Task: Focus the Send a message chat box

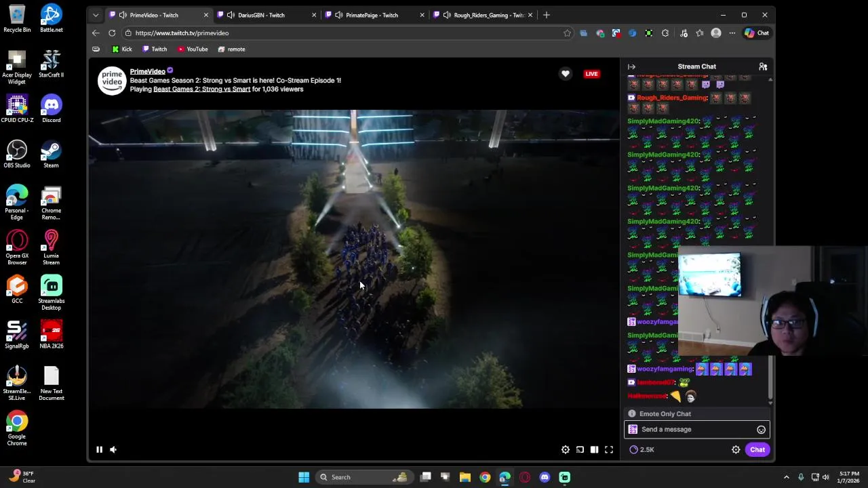Action: click(697, 429)
